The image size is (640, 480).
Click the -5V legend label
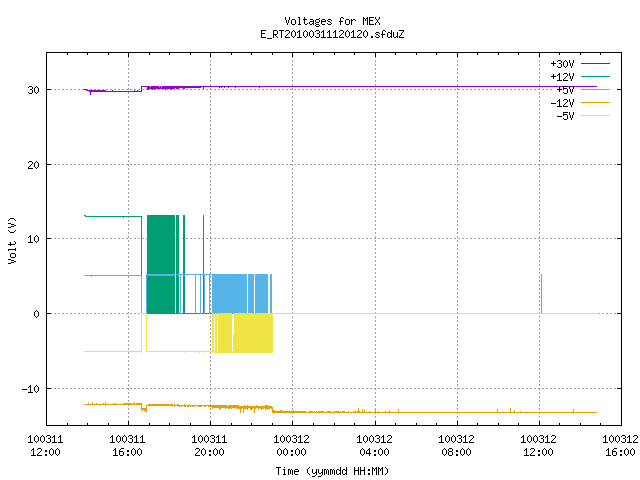point(565,116)
